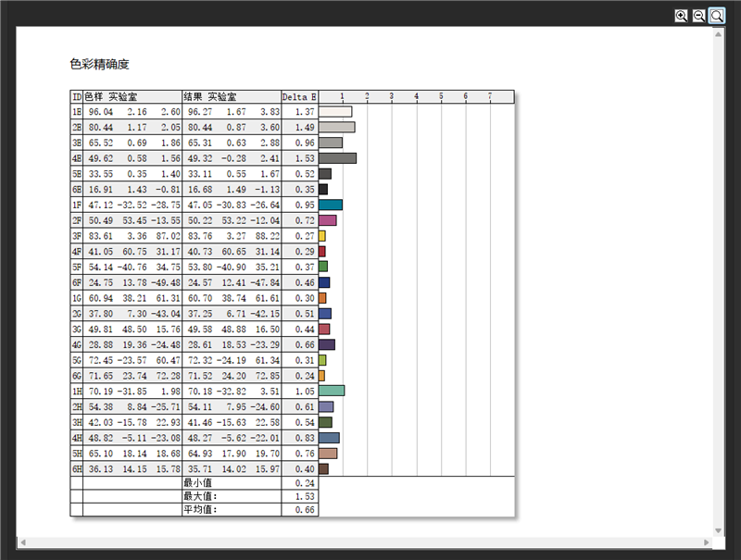The width and height of the screenshot is (741, 560).
Task: Click the 1E white color bar
Action: tap(335, 112)
